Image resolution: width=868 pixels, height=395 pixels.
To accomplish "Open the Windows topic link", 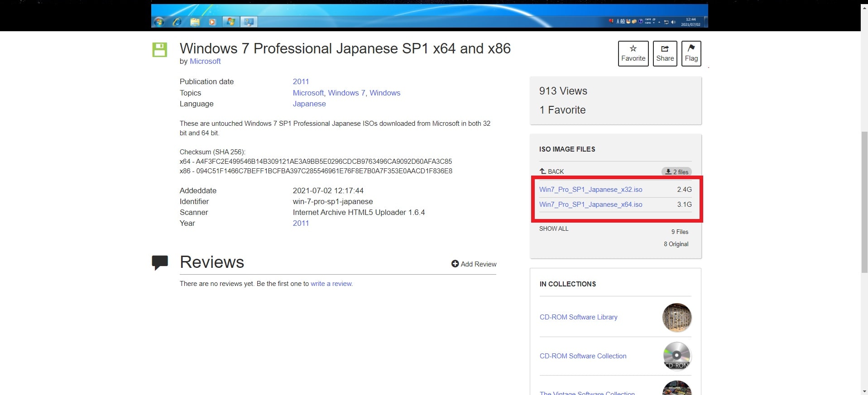I will (x=385, y=93).
